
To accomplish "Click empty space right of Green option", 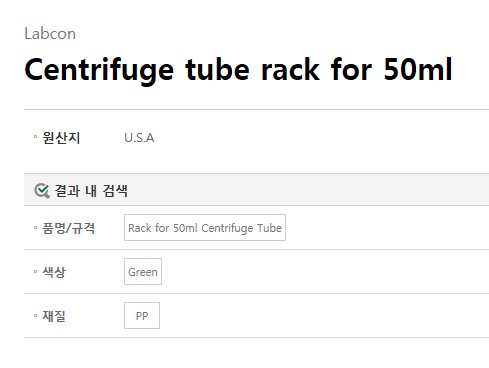I will pyautogui.click(x=323, y=271).
